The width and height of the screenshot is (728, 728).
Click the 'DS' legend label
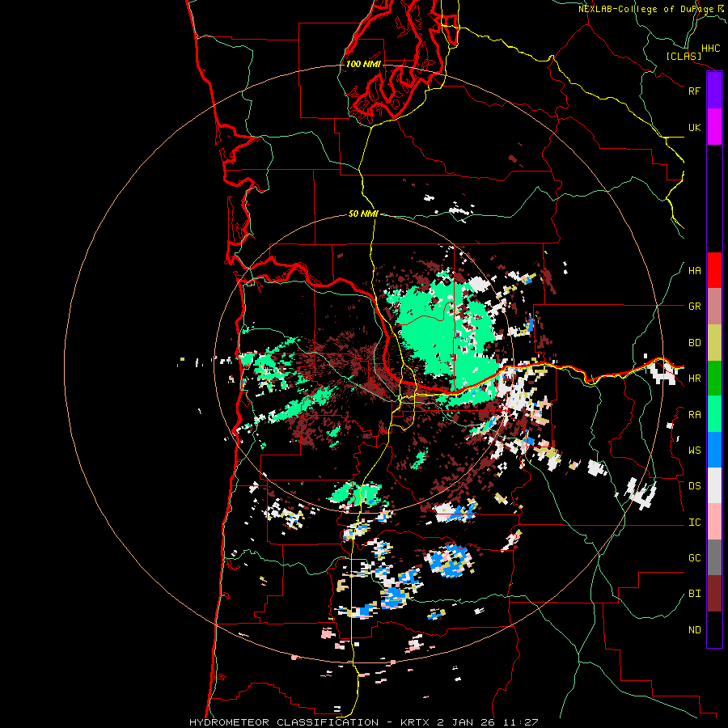coord(694,486)
